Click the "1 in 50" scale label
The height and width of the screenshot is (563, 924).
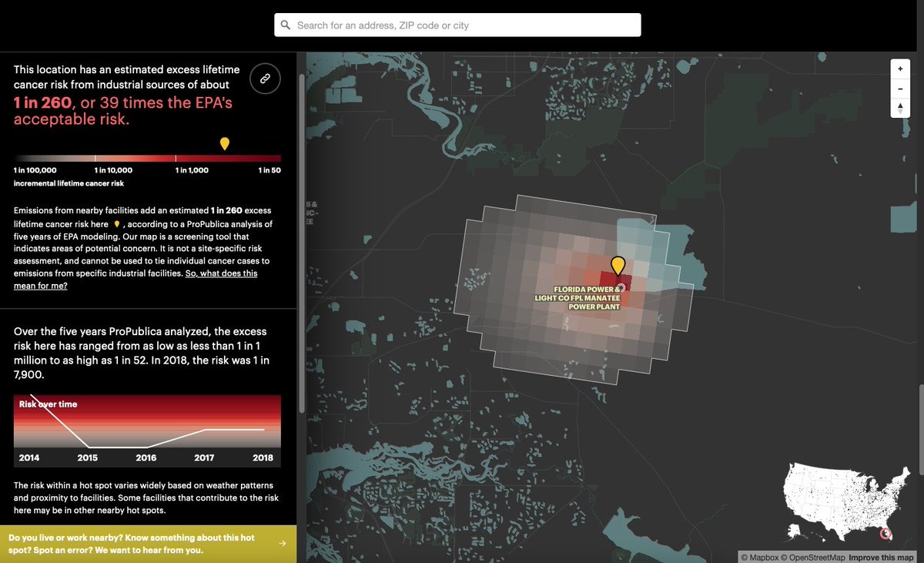[269, 170]
